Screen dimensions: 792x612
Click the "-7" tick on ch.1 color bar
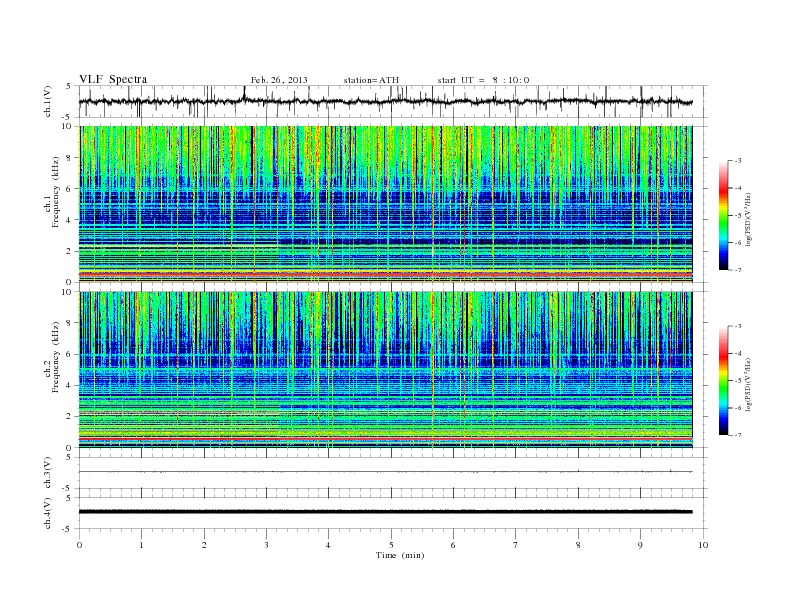[738, 270]
